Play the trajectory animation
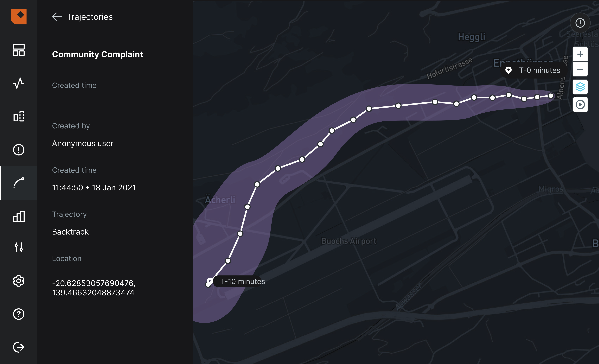This screenshot has width=599, height=364. [580, 105]
